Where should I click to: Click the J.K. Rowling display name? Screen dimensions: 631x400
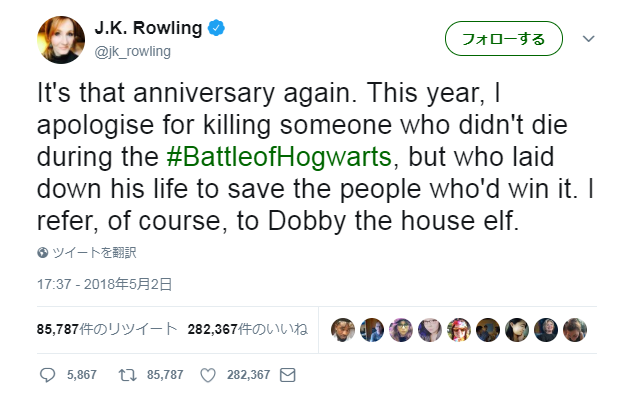click(150, 29)
